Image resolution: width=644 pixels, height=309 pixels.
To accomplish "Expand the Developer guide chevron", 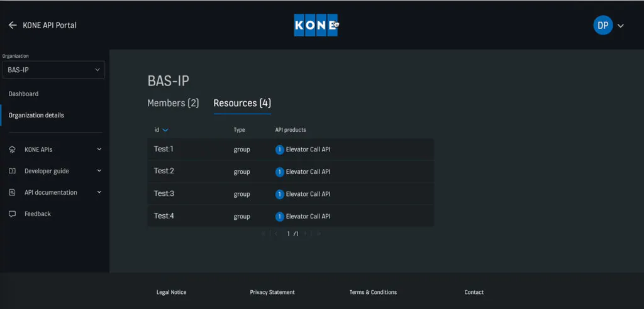I will 99,171.
